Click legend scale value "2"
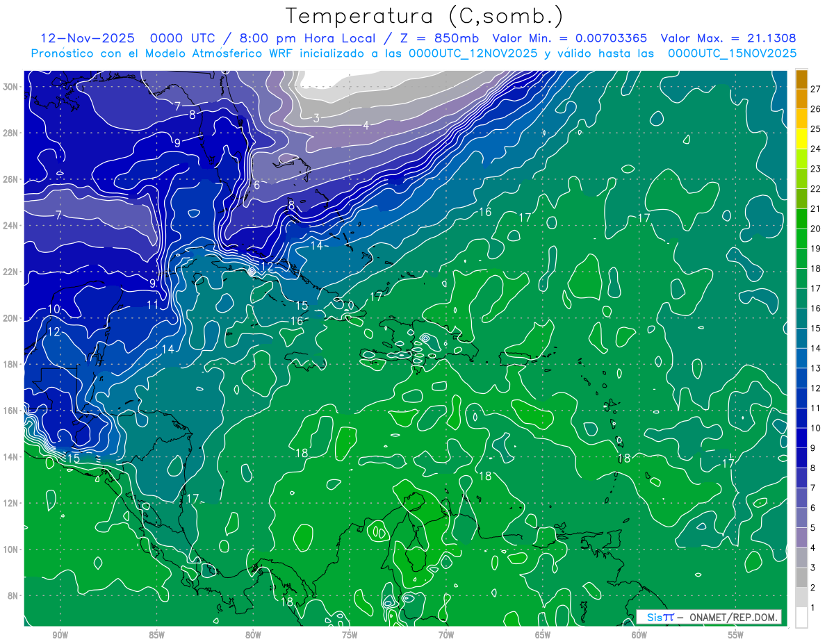 813,588
